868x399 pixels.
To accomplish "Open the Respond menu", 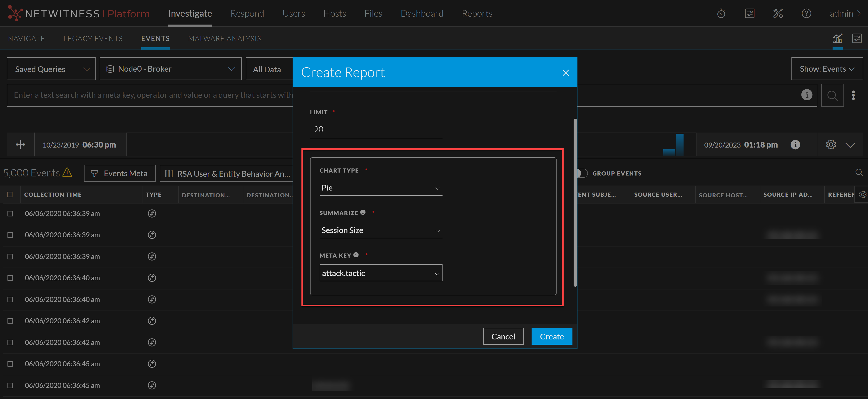I will pyautogui.click(x=247, y=13).
